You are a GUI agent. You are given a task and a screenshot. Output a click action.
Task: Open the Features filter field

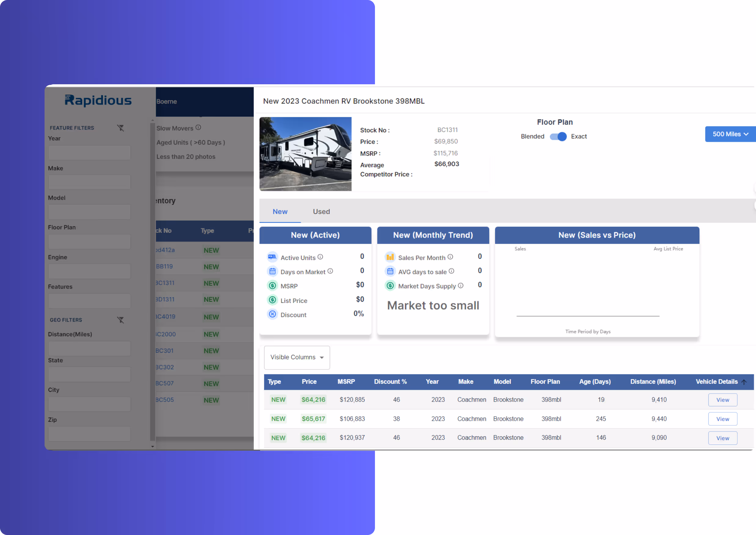click(x=89, y=301)
